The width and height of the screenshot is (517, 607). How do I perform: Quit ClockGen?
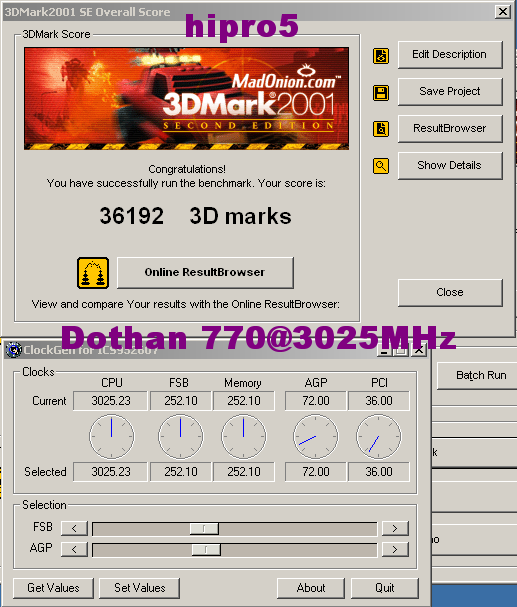point(385,588)
